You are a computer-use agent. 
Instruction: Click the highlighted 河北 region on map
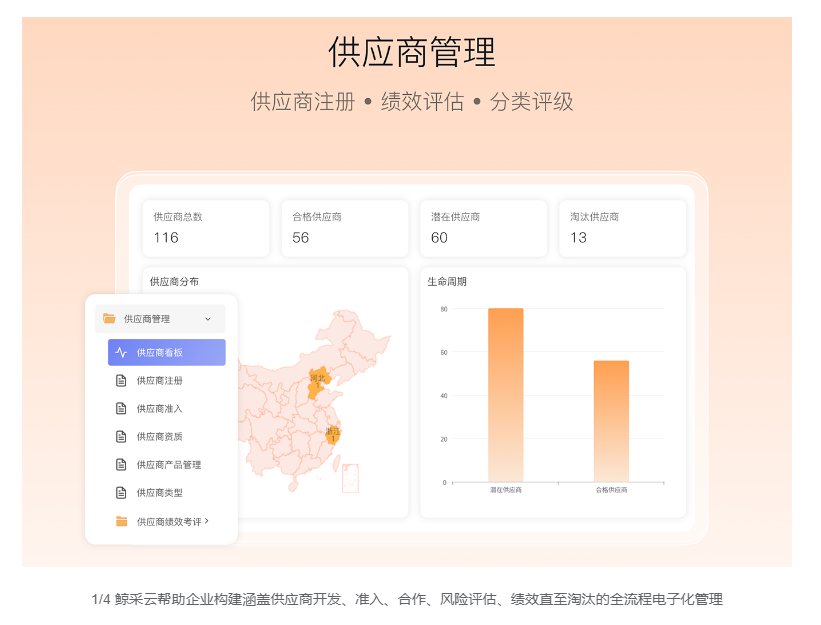318,382
